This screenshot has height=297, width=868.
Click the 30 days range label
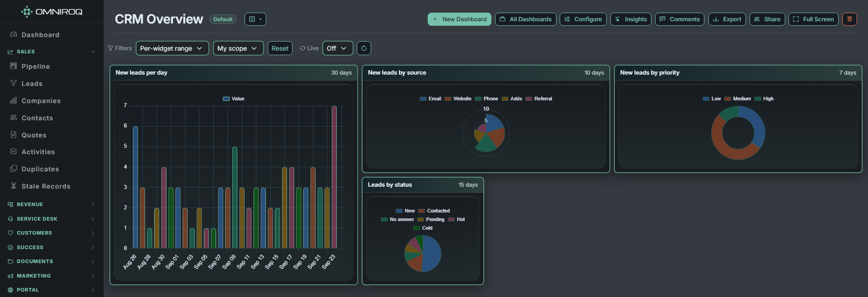[x=341, y=72]
